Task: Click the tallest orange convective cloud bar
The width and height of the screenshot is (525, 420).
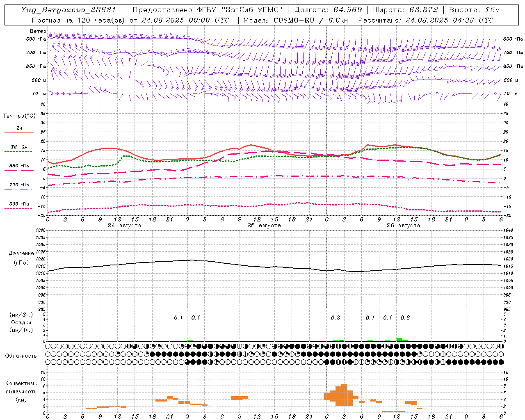Action: pyautogui.click(x=344, y=395)
